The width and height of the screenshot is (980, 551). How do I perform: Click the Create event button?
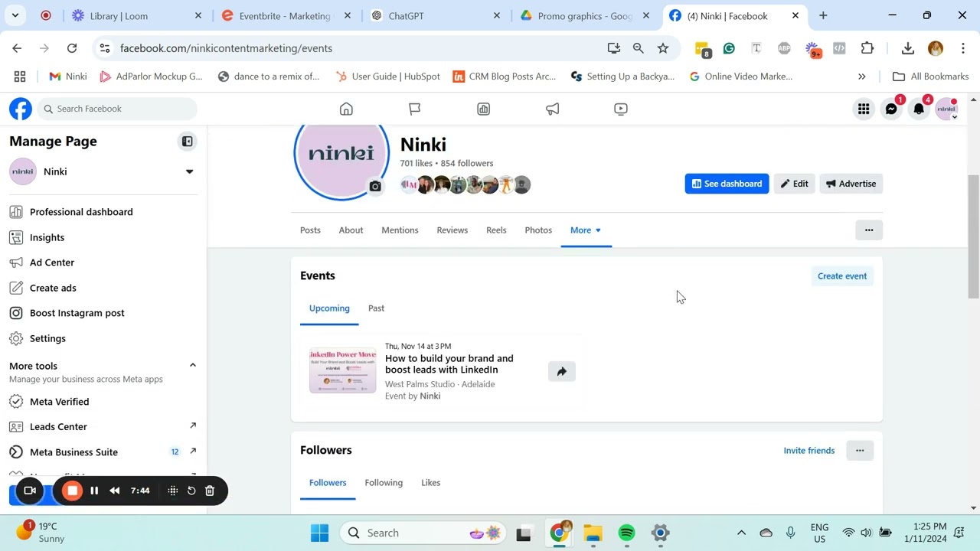pos(842,276)
